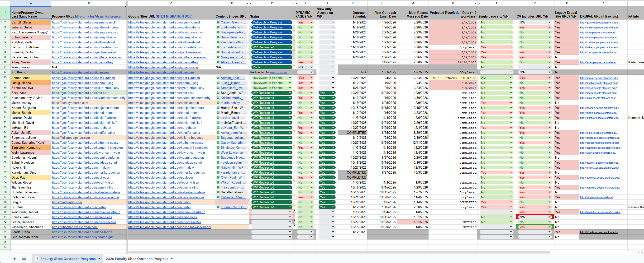Open gcarroll.people.stanford.edu Drupal link
The height and width of the screenshot is (263, 644).
tap(599, 23)
